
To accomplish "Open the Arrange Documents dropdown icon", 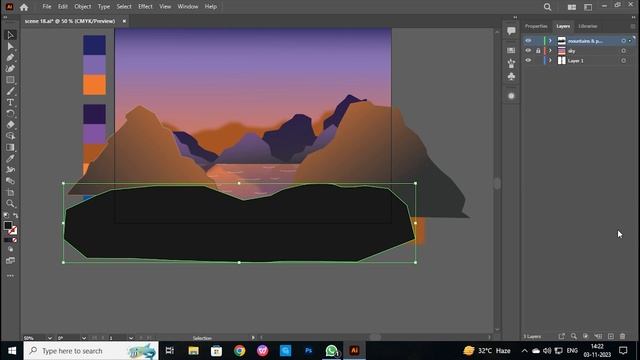I will tap(572, 7).
